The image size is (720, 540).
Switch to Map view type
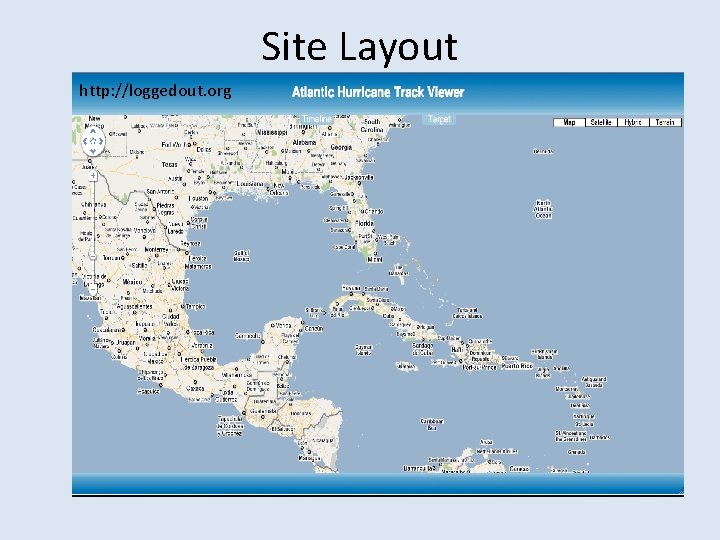569,122
